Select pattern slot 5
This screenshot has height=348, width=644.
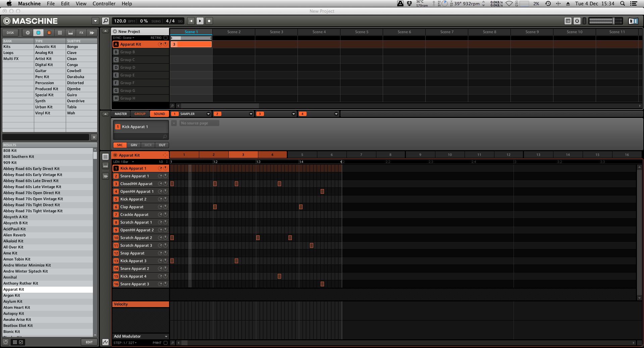click(302, 155)
